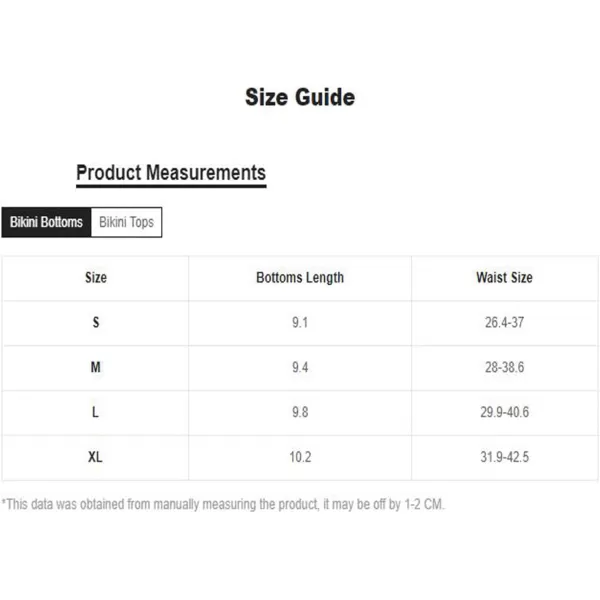This screenshot has height=600, width=600.
Task: Click the 10.2 bottoms length value
Action: coord(300,457)
